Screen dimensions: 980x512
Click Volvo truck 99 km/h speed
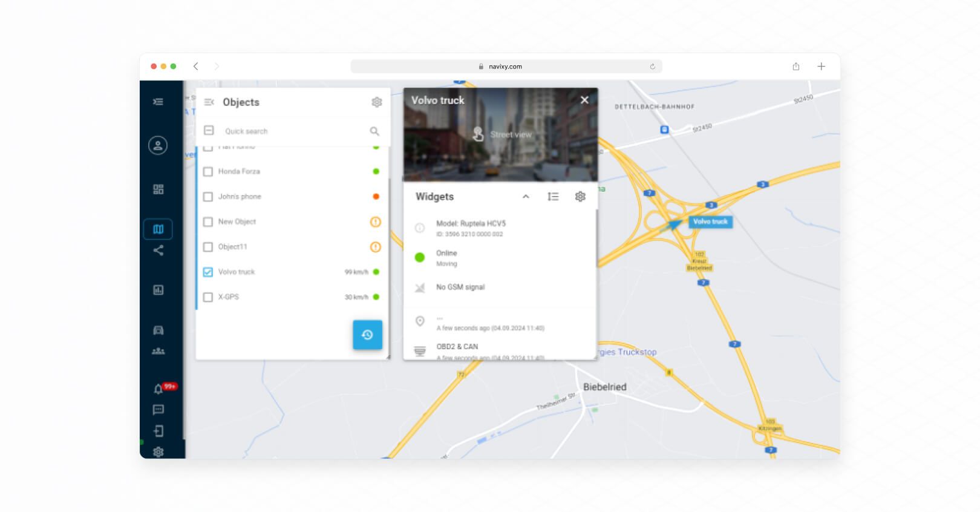pyautogui.click(x=356, y=272)
